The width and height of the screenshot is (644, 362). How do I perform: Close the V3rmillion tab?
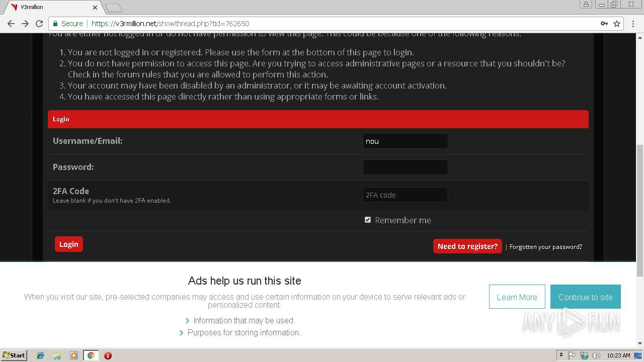(95, 8)
